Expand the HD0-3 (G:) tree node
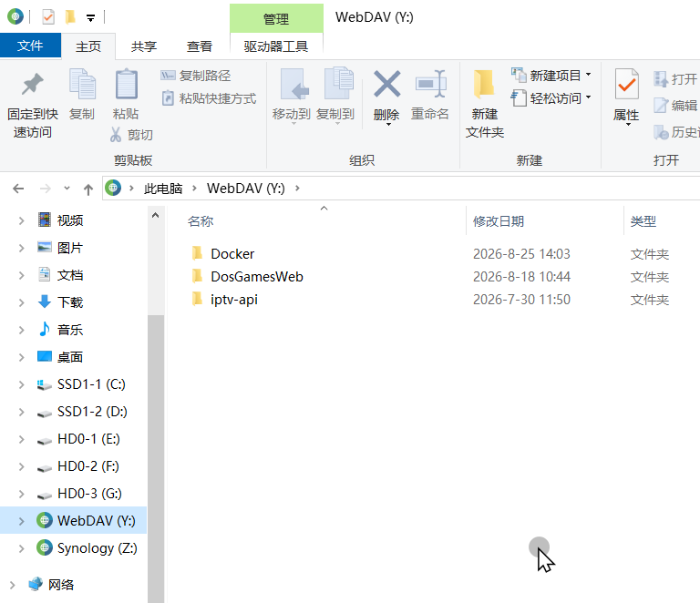This screenshot has width=700, height=603. point(21,495)
